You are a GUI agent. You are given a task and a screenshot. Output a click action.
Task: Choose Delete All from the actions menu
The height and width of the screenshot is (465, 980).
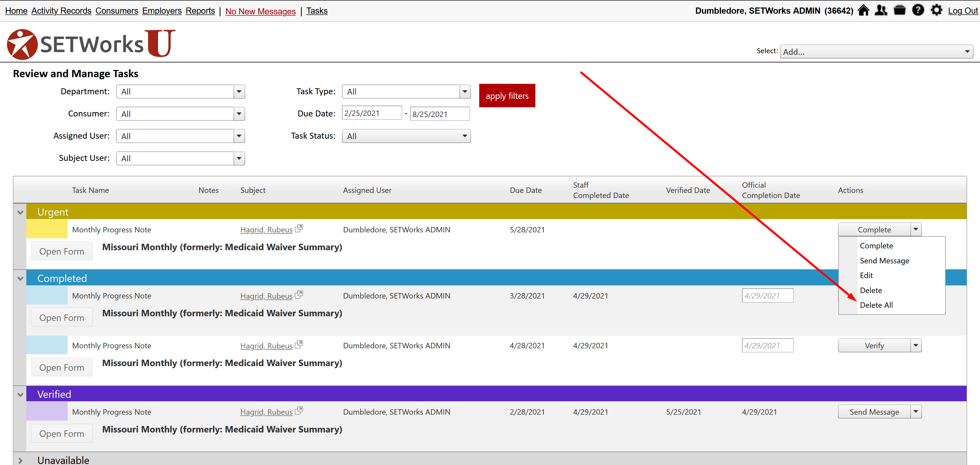876,305
